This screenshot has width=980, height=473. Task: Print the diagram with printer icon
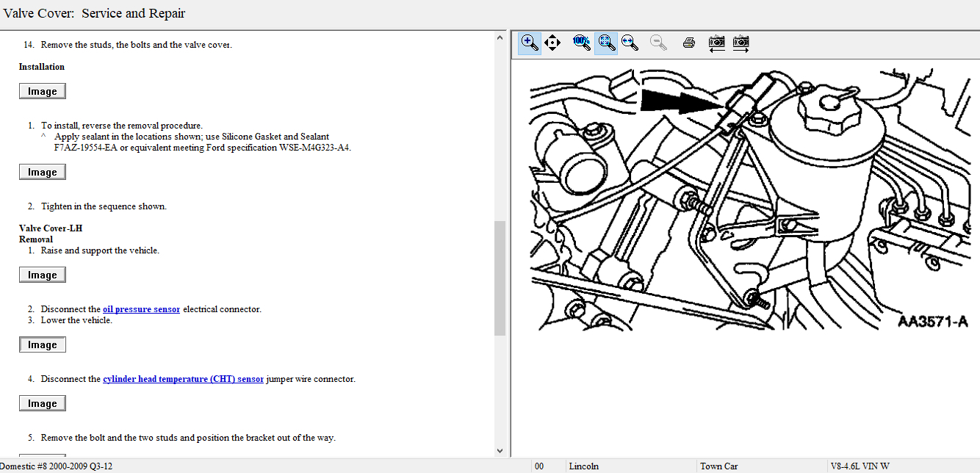point(688,43)
